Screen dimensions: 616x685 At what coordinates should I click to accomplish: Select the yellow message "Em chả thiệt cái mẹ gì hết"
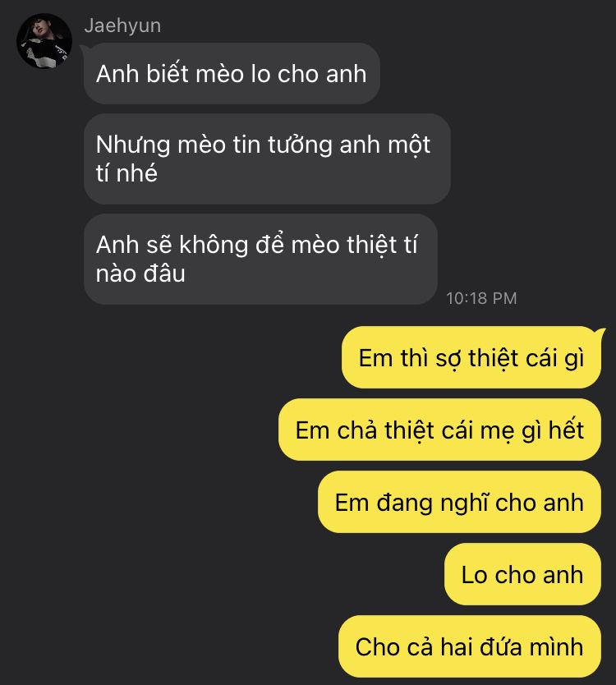439,430
